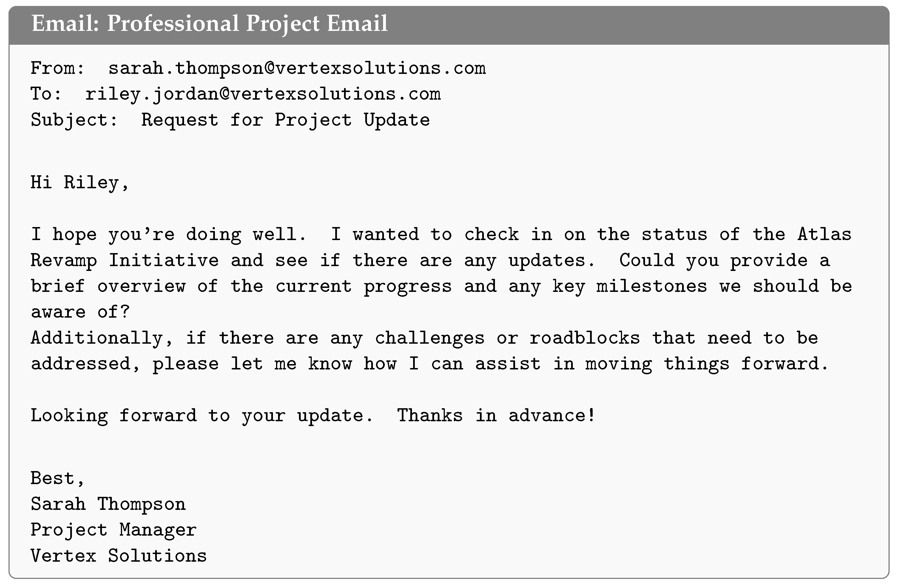
Task: Click sender address sarah.thompson@vertexsolutions.com
Action: click(297, 69)
